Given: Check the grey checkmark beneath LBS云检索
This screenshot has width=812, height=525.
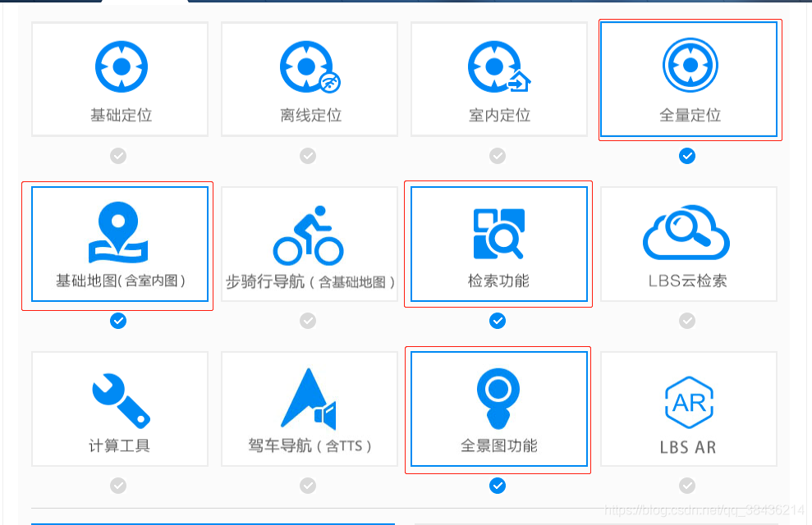Looking at the screenshot, I should (x=687, y=321).
